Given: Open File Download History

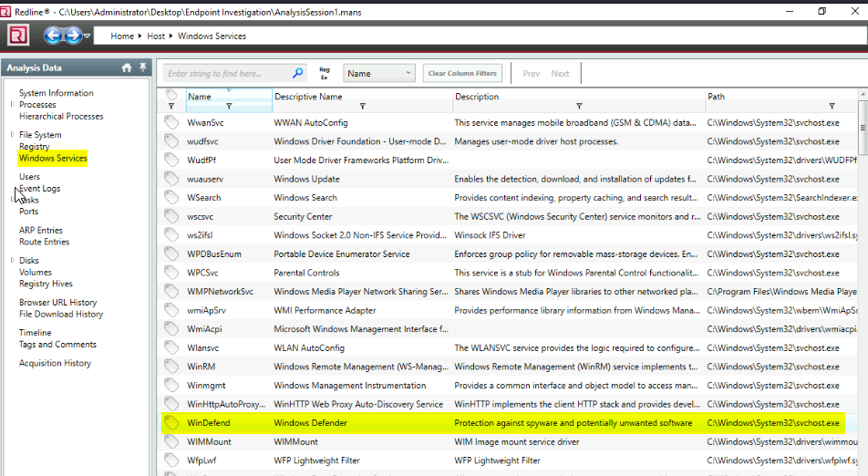Looking at the screenshot, I should (61, 314).
